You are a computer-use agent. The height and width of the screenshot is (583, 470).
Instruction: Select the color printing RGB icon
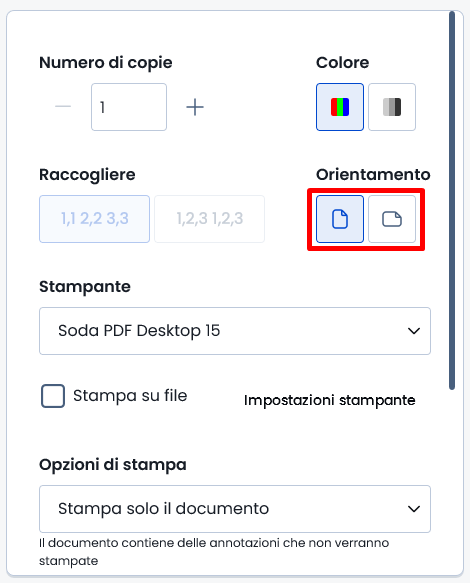[340, 107]
